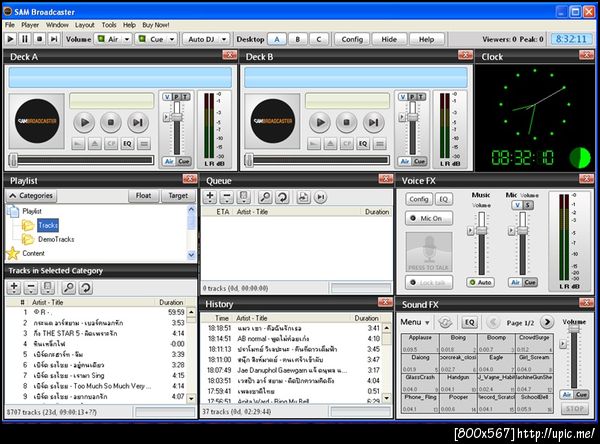Switch to Desktop C
The height and width of the screenshot is (444, 600).
[318, 39]
